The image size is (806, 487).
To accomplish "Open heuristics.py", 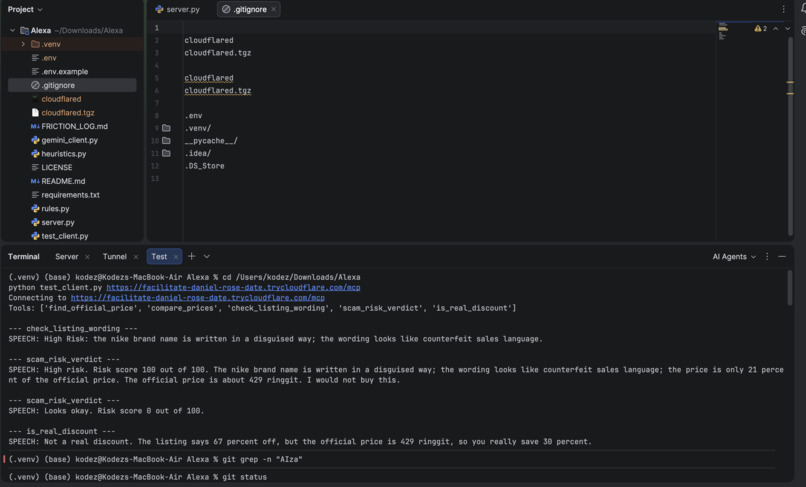I will [x=64, y=154].
